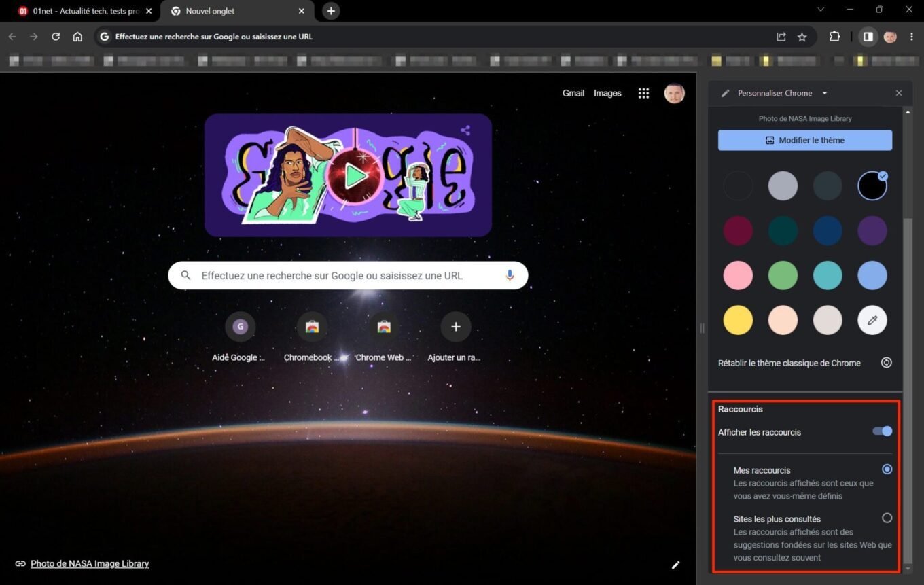Select the dark purple theme color
924x585 pixels.
872,230
